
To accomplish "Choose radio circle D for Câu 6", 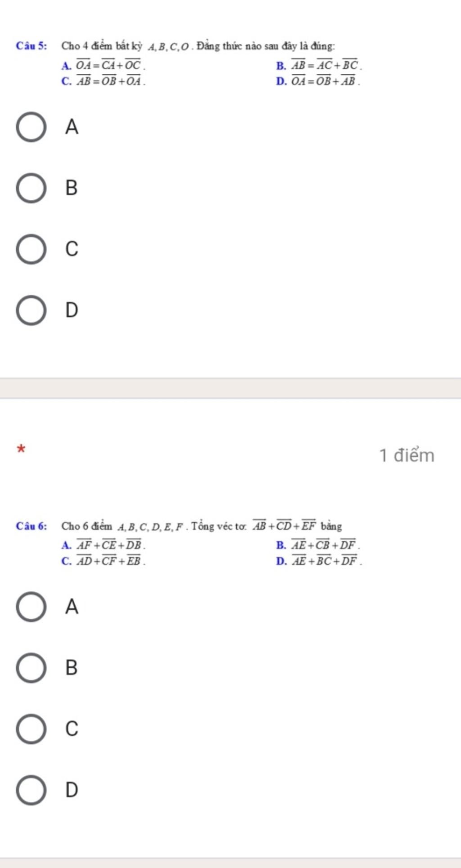I will (31, 790).
